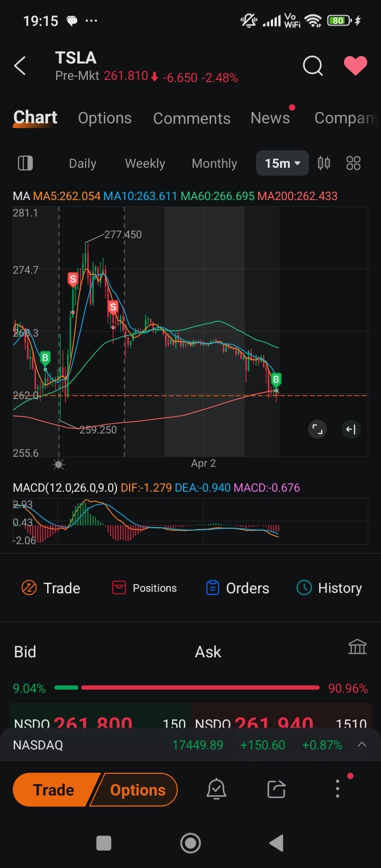381x868 pixels.
Task: Tap the bid price 261.800 row
Action: (100, 716)
